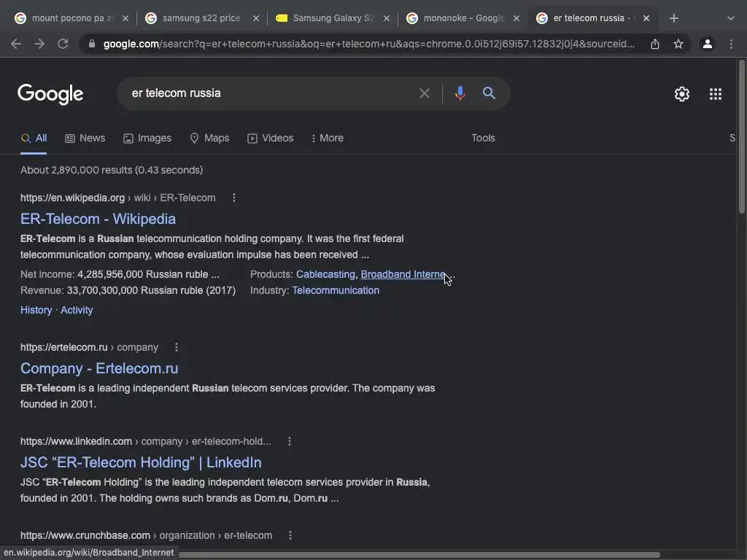This screenshot has width=747, height=560.
Task: Open the History sitelink
Action: point(36,310)
